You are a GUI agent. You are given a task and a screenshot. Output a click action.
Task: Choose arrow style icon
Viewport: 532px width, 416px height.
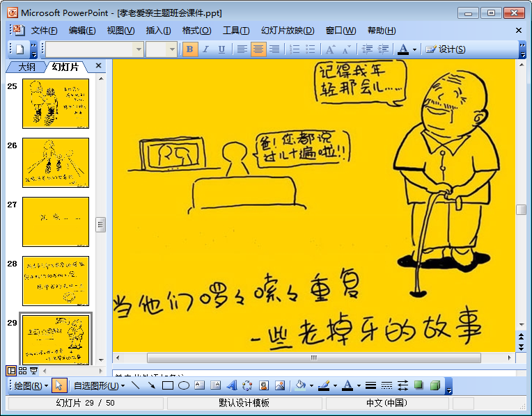[402, 386]
